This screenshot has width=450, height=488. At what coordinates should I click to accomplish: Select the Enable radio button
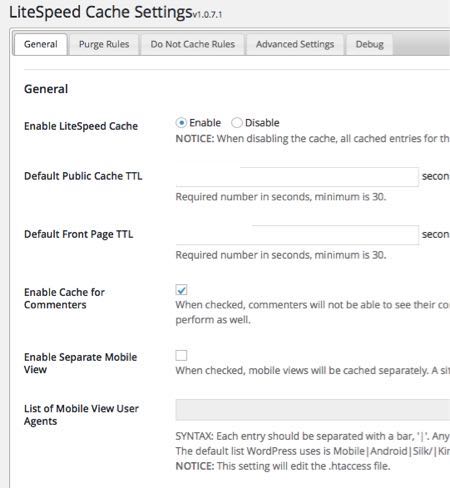(181, 123)
